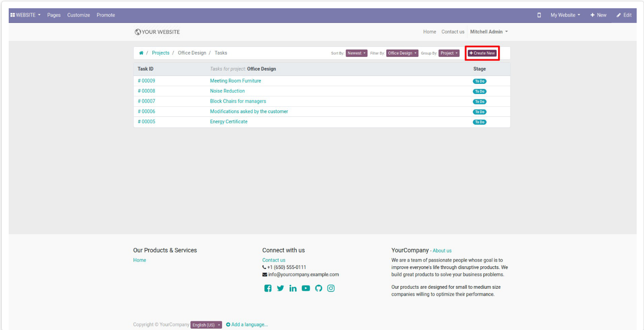Viewport: 644px width, 330px height.
Task: Go to Home in site navigation
Action: pos(430,32)
